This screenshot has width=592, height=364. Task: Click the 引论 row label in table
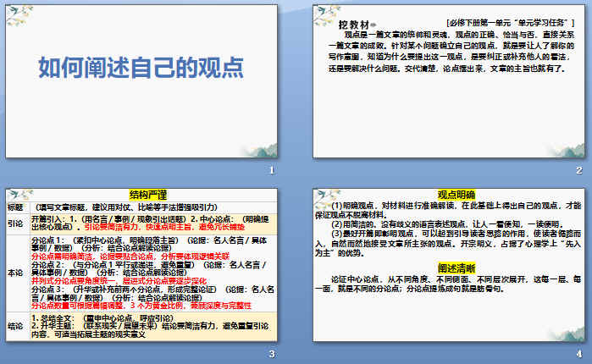15,223
